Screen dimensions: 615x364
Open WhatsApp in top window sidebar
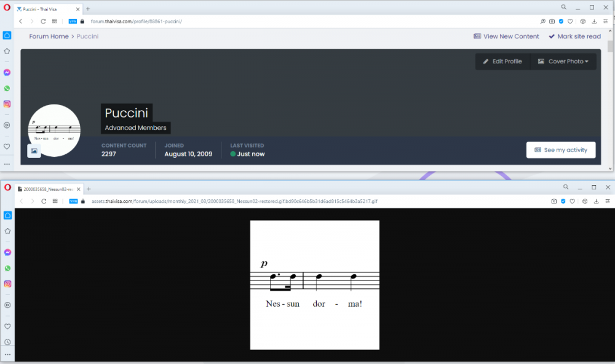7,89
